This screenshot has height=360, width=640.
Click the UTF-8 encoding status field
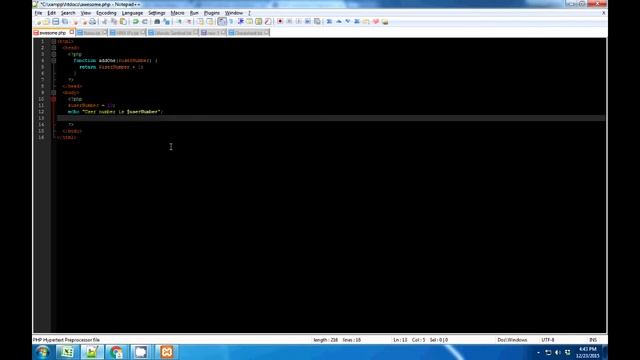(x=548, y=340)
